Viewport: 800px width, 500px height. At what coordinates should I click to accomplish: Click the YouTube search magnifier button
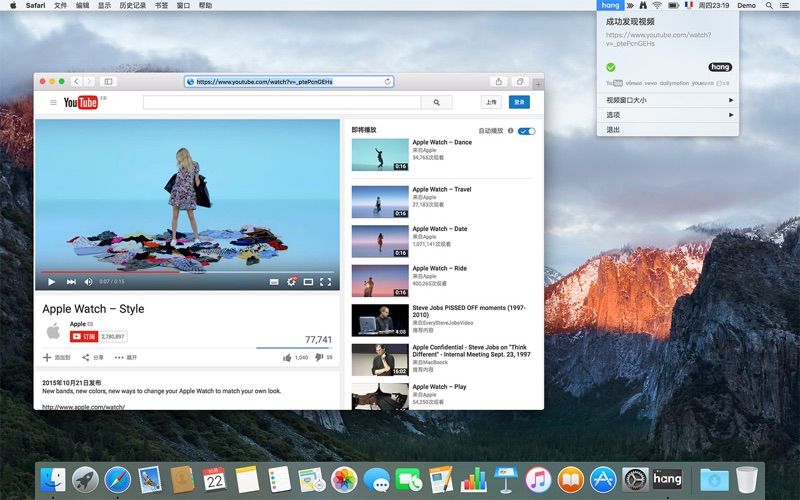[436, 102]
